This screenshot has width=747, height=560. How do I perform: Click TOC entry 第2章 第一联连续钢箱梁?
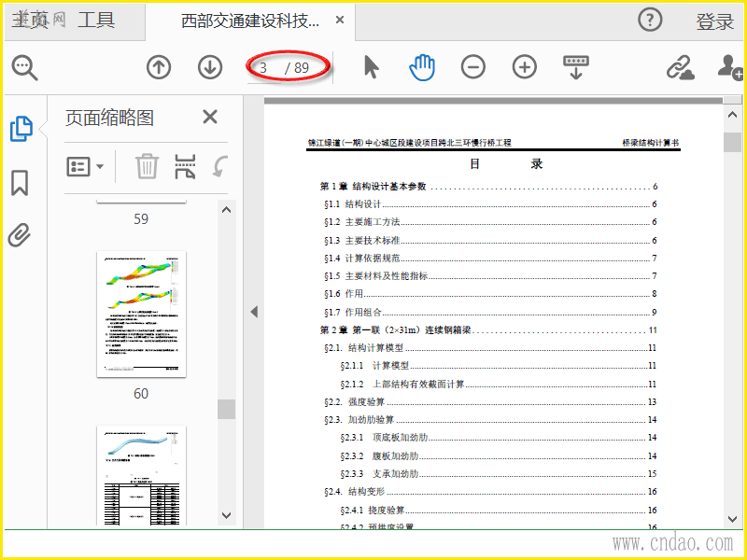tap(488, 330)
